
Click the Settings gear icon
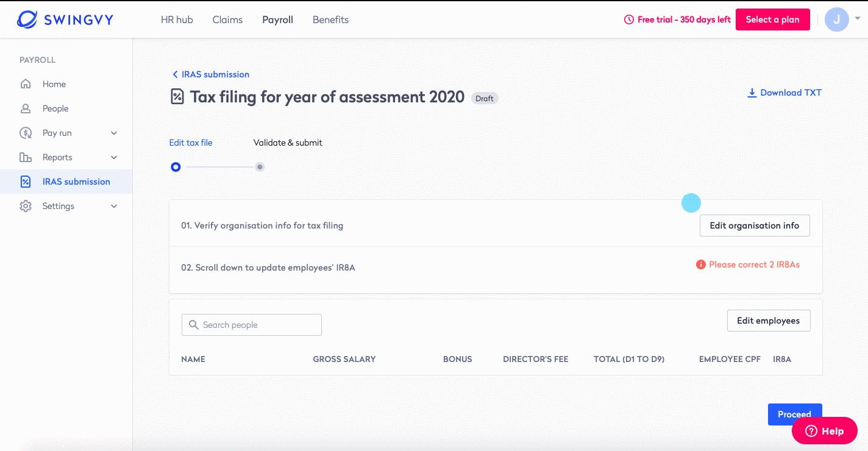point(26,206)
